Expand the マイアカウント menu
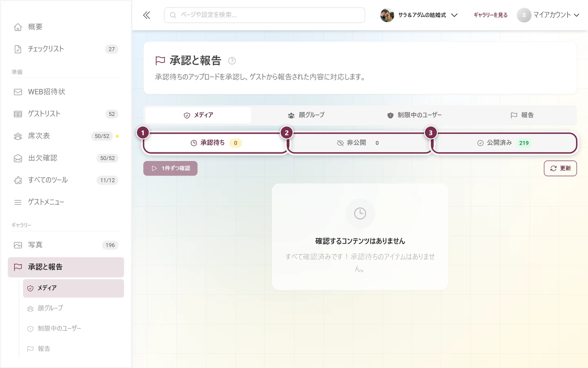The width and height of the screenshot is (588, 368). point(548,15)
